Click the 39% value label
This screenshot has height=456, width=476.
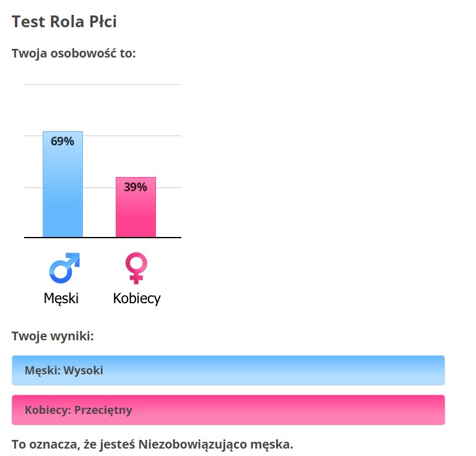click(136, 187)
